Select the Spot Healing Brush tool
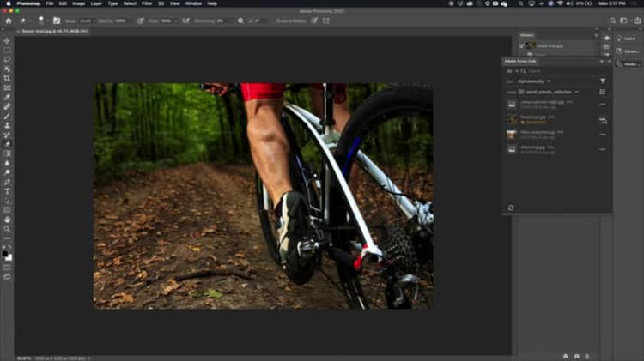Screen dimensions: 644x361 pos(7,106)
